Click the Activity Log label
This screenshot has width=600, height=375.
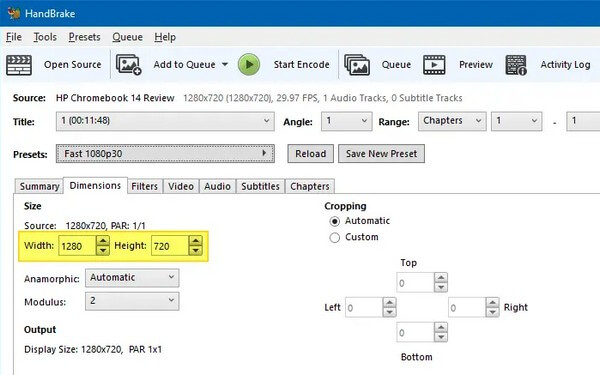pyautogui.click(x=565, y=65)
